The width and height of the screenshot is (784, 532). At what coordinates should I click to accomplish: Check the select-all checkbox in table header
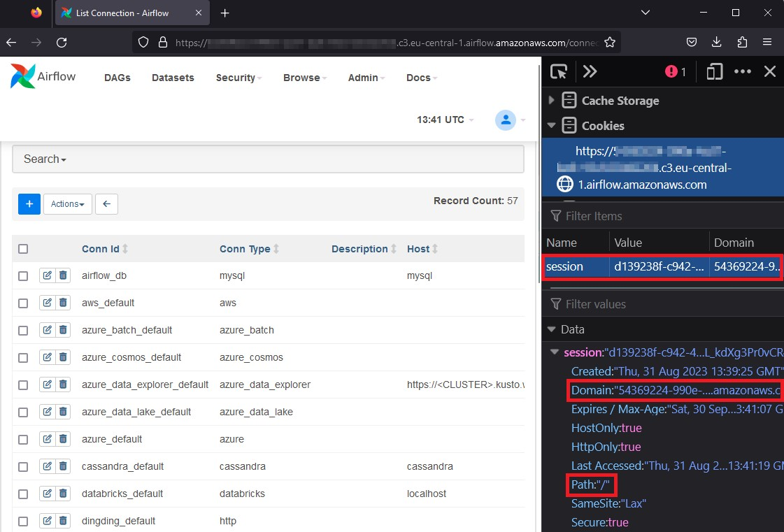[x=23, y=248]
